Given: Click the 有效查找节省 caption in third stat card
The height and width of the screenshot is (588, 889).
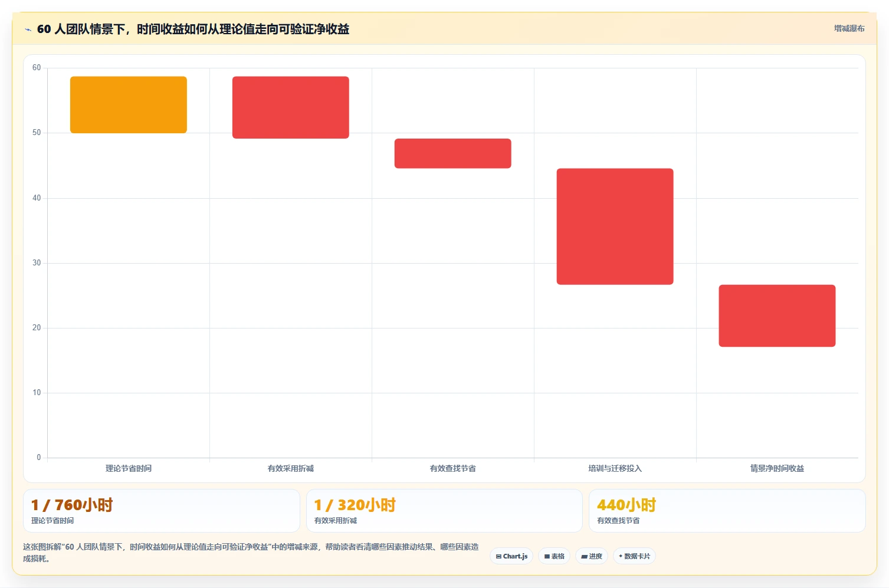Looking at the screenshot, I should click(x=618, y=521).
